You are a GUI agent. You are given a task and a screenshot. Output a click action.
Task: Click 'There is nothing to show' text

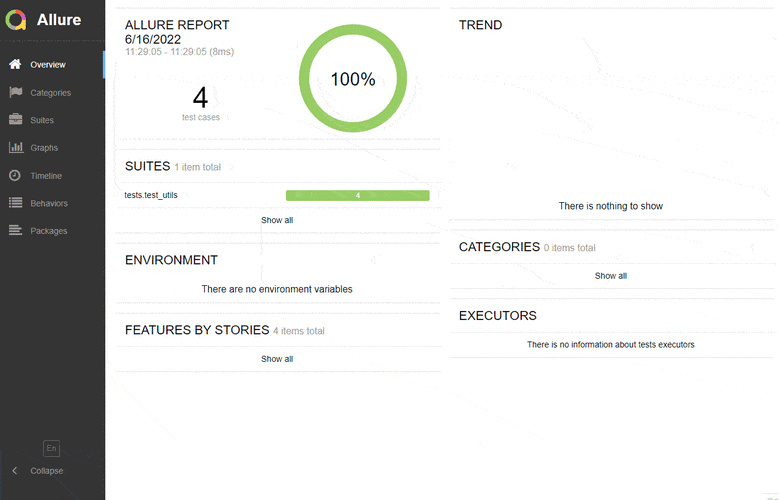pyautogui.click(x=611, y=206)
